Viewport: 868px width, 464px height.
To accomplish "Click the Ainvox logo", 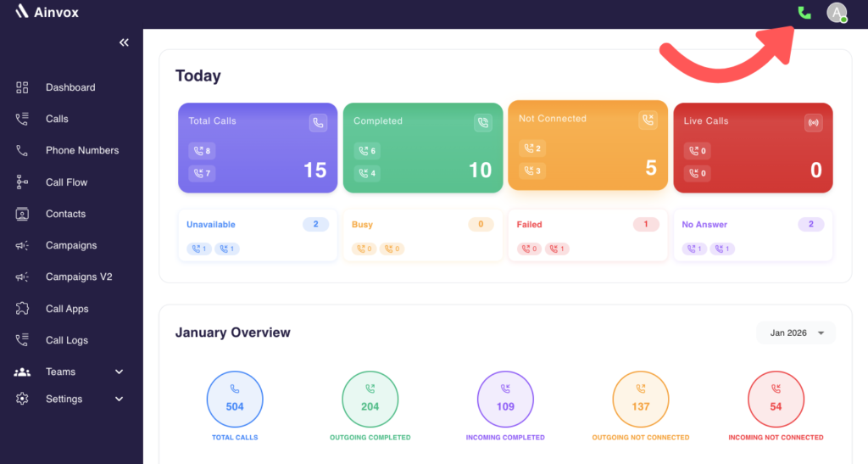I will click(x=47, y=12).
